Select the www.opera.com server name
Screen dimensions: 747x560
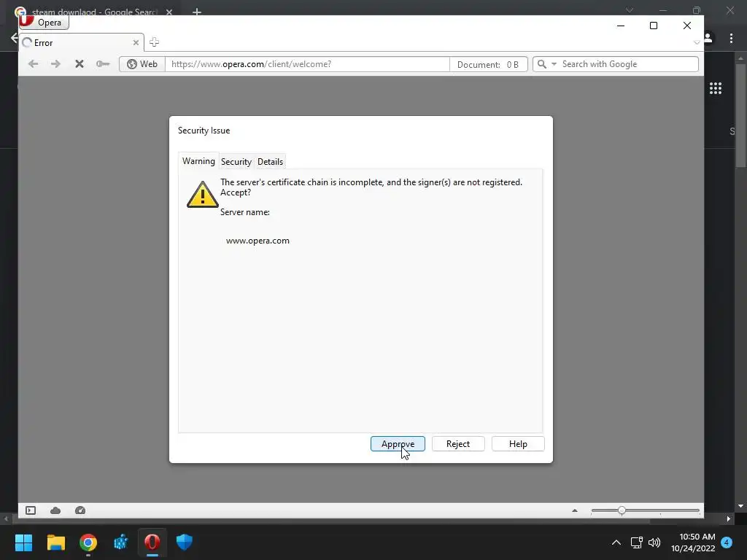click(258, 241)
